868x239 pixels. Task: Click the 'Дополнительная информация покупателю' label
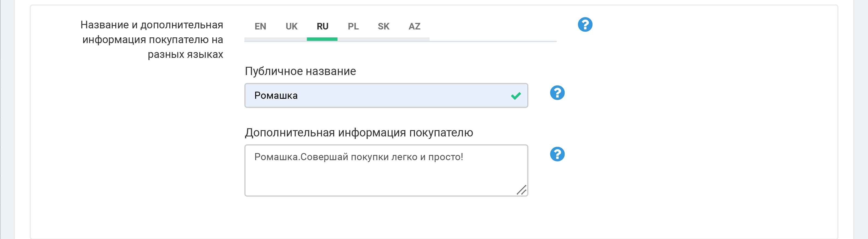(359, 133)
